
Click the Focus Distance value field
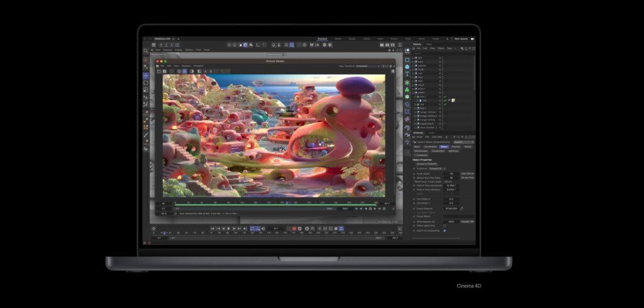click(451, 209)
